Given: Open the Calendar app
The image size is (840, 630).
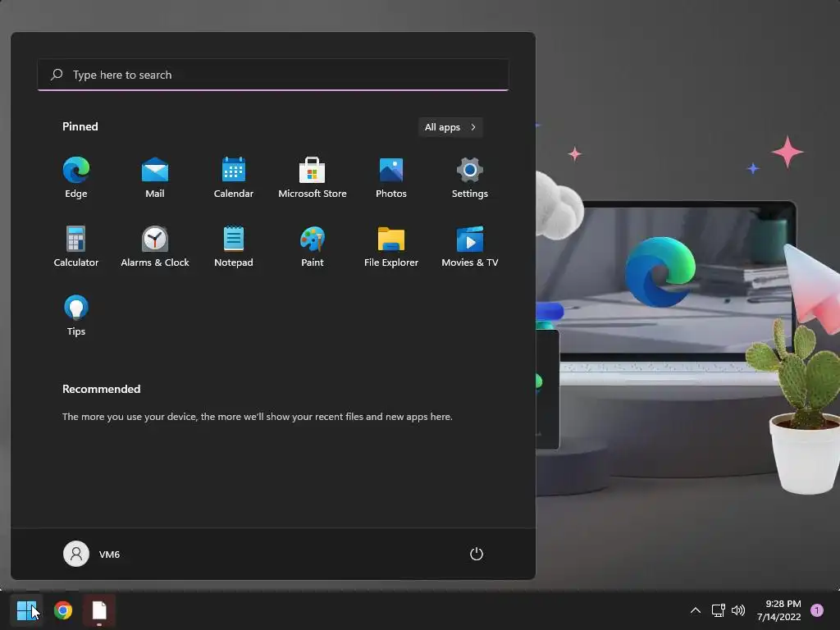Looking at the screenshot, I should (x=234, y=177).
